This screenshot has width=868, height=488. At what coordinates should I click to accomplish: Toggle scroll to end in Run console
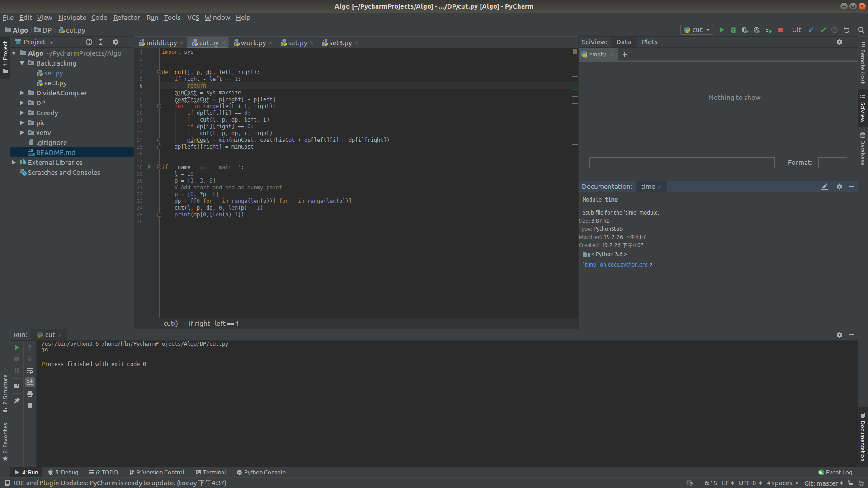click(30, 382)
